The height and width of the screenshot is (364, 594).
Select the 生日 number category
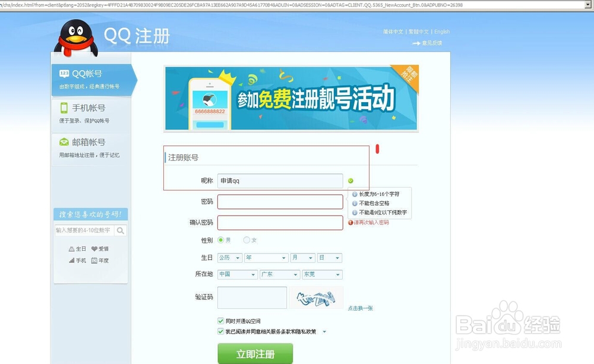pos(77,249)
